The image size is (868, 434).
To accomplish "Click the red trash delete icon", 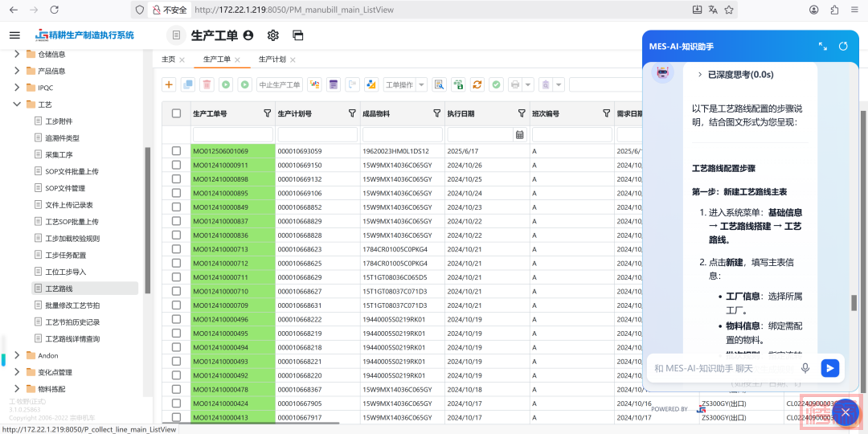I will point(207,84).
